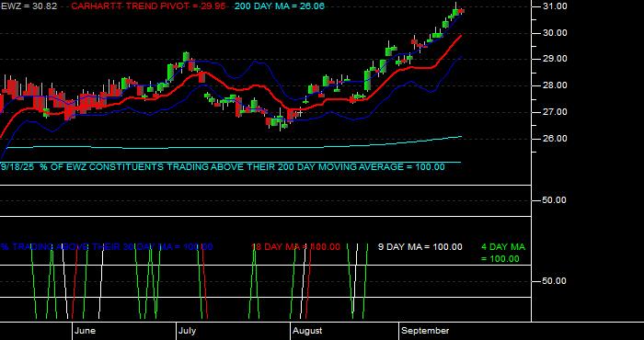Screen dimensions: 644x340
Task: Click the 29.00 price axis label
Action: coord(555,59)
